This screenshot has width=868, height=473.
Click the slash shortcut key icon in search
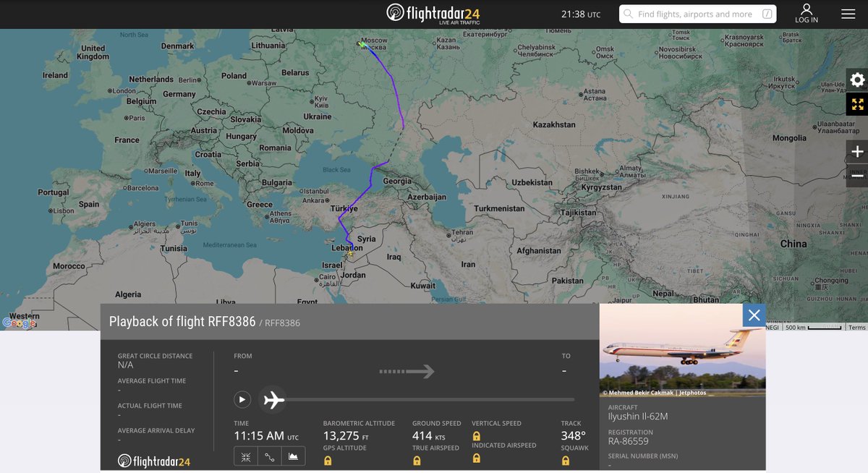click(767, 14)
